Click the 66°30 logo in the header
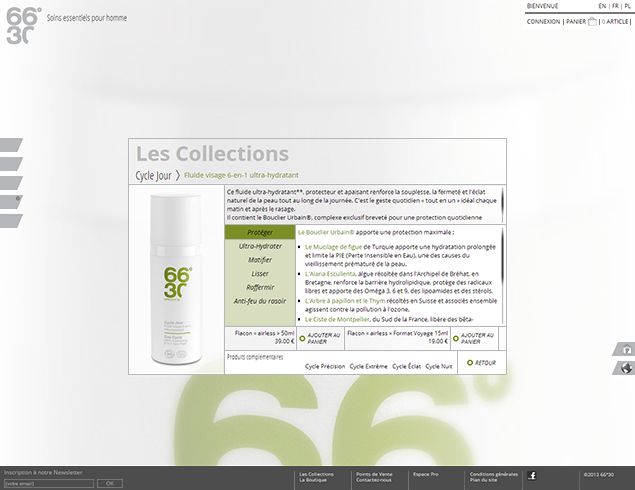The height and width of the screenshot is (490, 635). (x=23, y=26)
